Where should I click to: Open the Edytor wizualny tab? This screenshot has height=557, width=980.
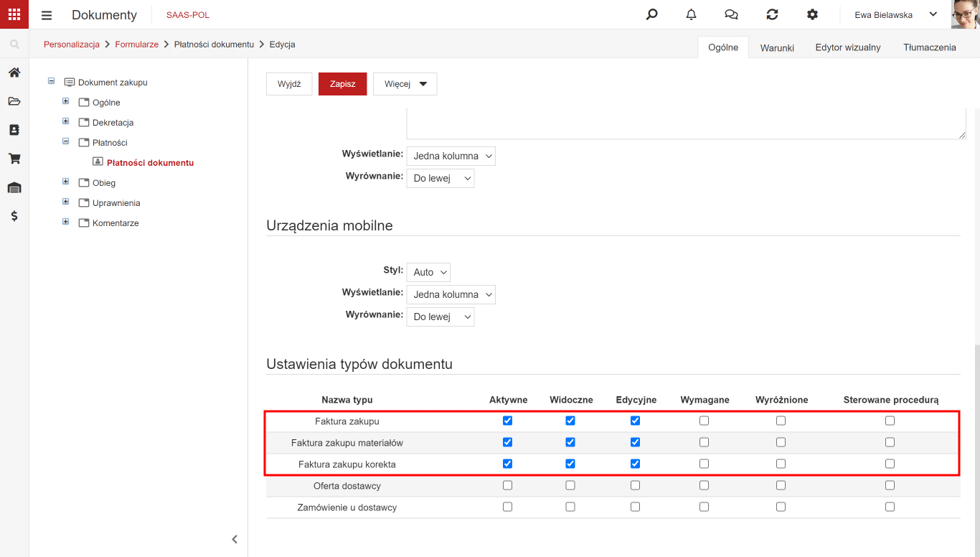pyautogui.click(x=848, y=47)
